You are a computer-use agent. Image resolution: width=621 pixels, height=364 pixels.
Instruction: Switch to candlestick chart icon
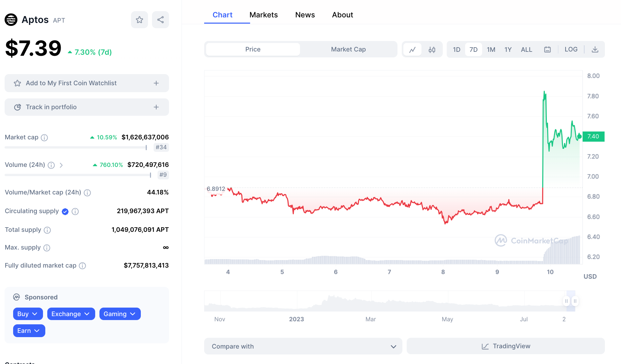pos(432,50)
